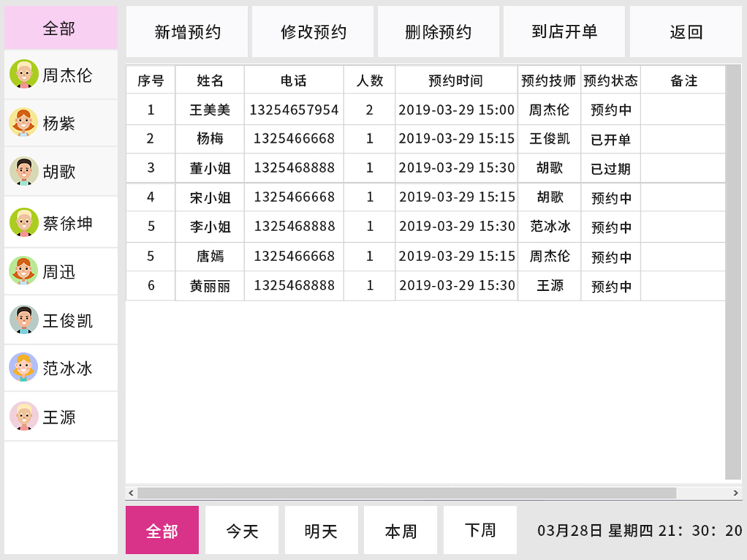Choose 蔡徐坤's avatar in sidebar
Image resolution: width=747 pixels, height=560 pixels.
coord(24,222)
